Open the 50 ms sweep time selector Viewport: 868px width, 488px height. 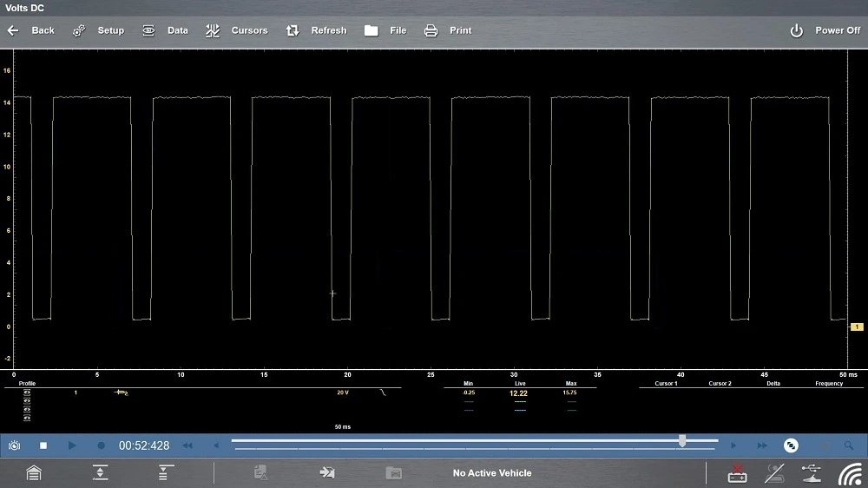343,427
